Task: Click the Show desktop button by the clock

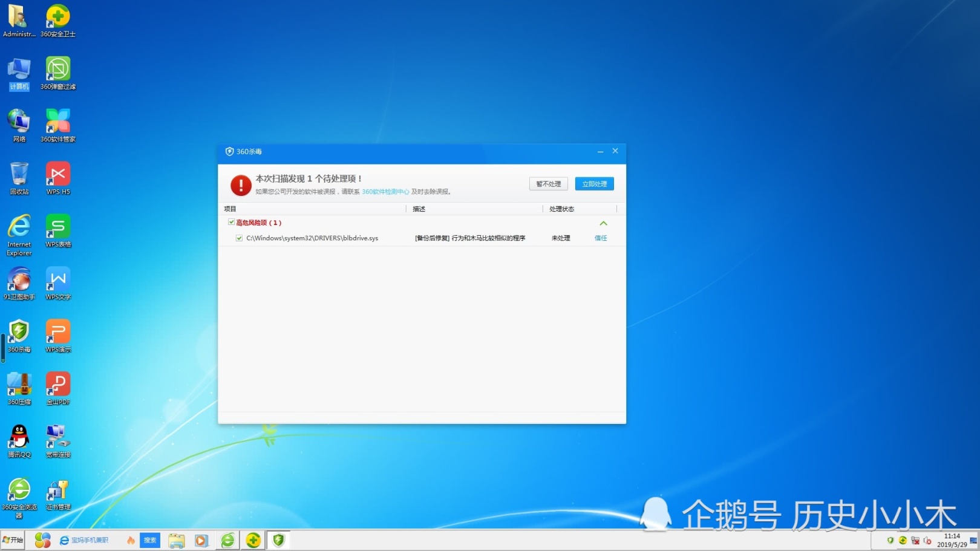Action: point(974,540)
